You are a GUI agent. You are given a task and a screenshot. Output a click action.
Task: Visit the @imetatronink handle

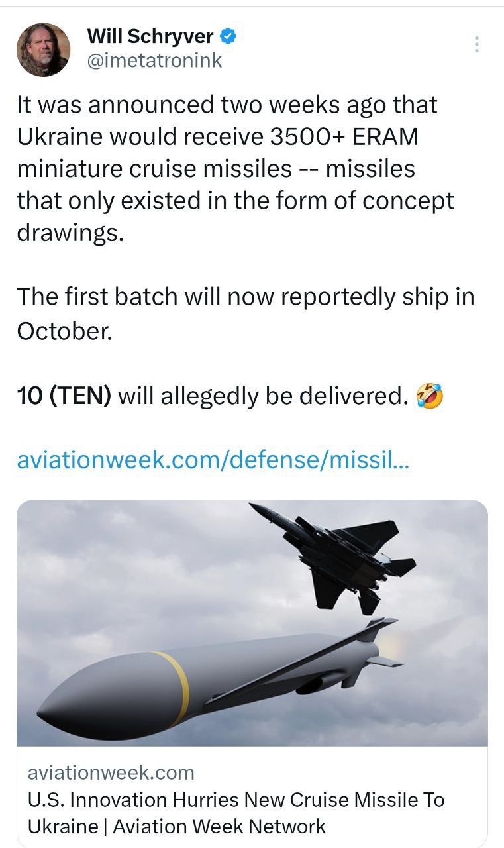click(x=154, y=60)
